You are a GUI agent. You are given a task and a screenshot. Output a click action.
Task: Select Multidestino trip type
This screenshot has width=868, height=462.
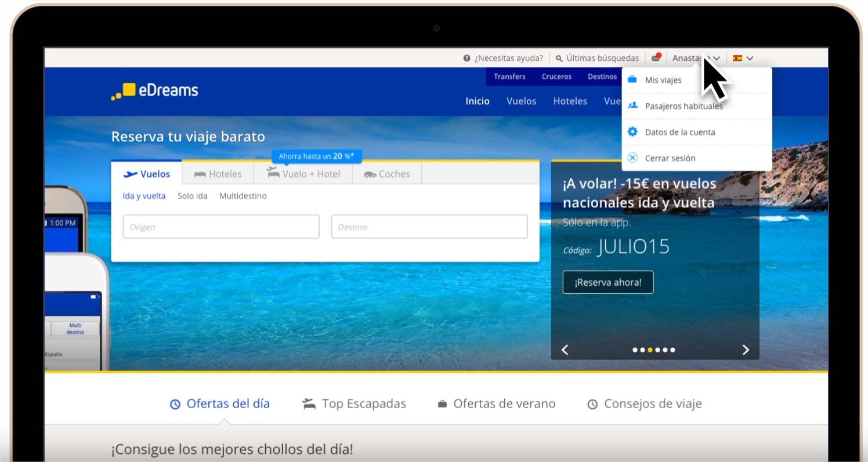(x=243, y=196)
